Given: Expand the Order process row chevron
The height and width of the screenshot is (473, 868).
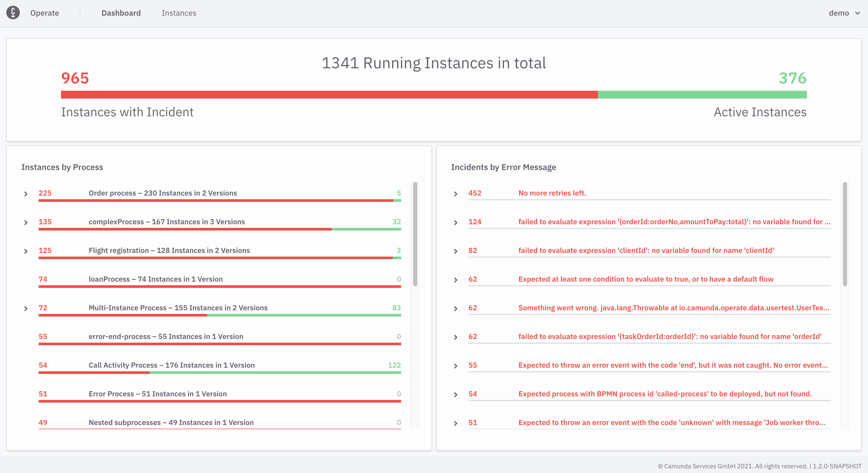Looking at the screenshot, I should [x=26, y=194].
